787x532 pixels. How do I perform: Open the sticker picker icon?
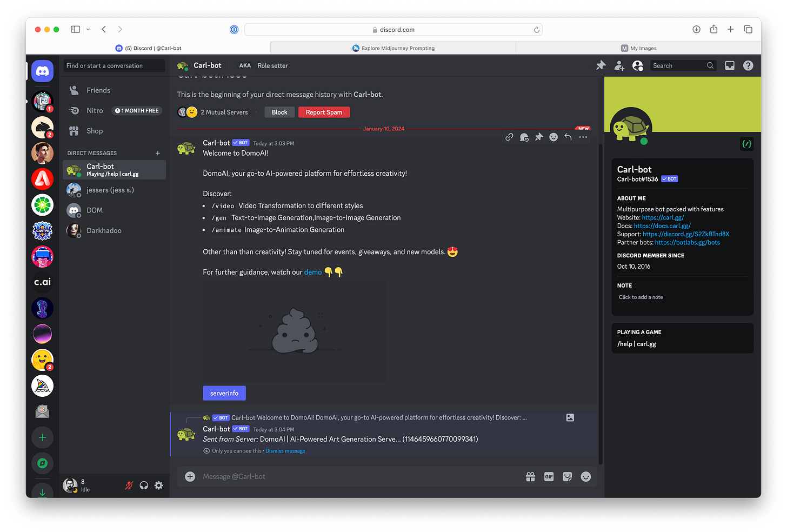click(x=567, y=476)
